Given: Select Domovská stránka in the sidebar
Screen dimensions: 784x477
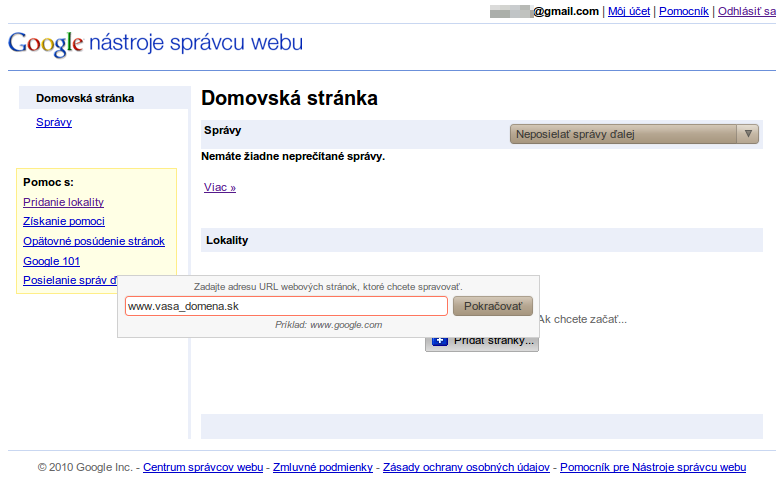Looking at the screenshot, I should tap(85, 98).
